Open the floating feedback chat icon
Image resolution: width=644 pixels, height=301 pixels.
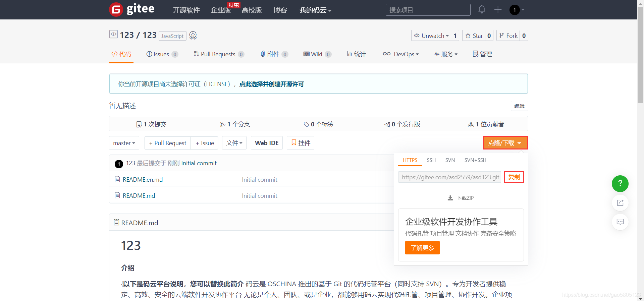(620, 222)
